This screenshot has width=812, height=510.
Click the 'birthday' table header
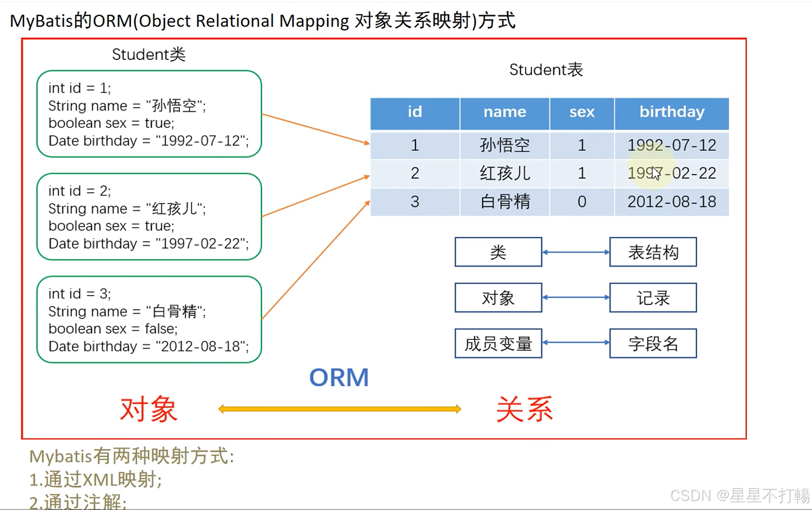point(672,114)
